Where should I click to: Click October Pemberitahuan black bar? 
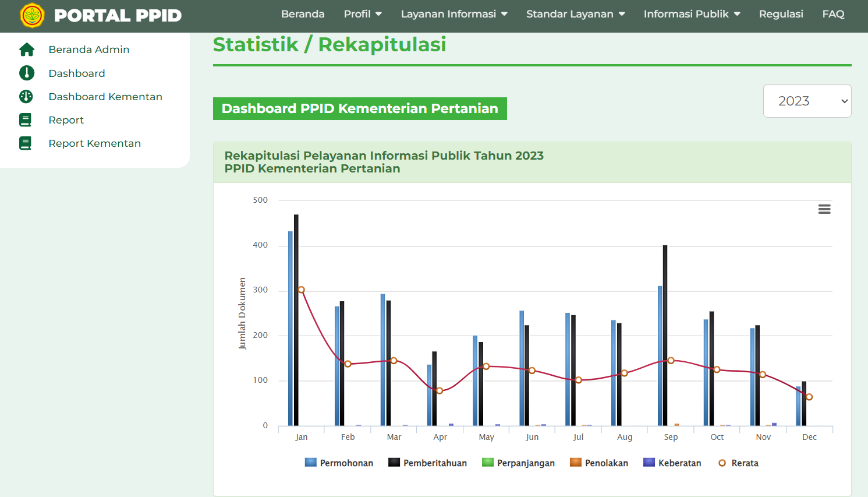tap(711, 369)
